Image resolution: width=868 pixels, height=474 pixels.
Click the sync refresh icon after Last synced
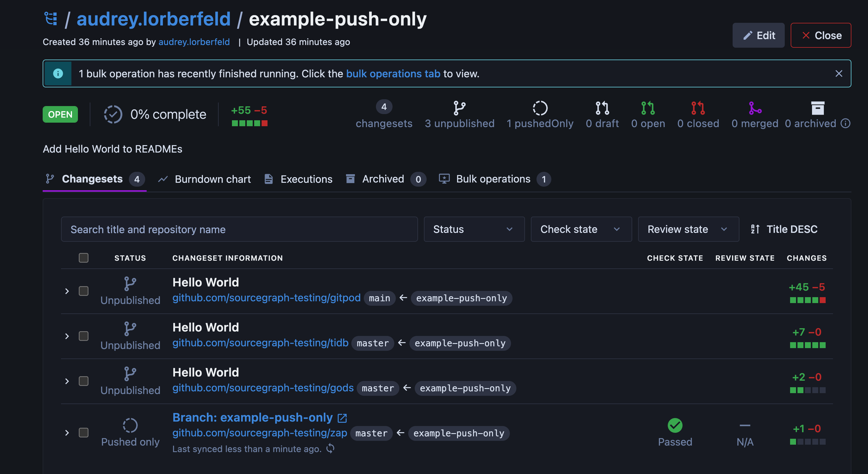[x=330, y=449]
